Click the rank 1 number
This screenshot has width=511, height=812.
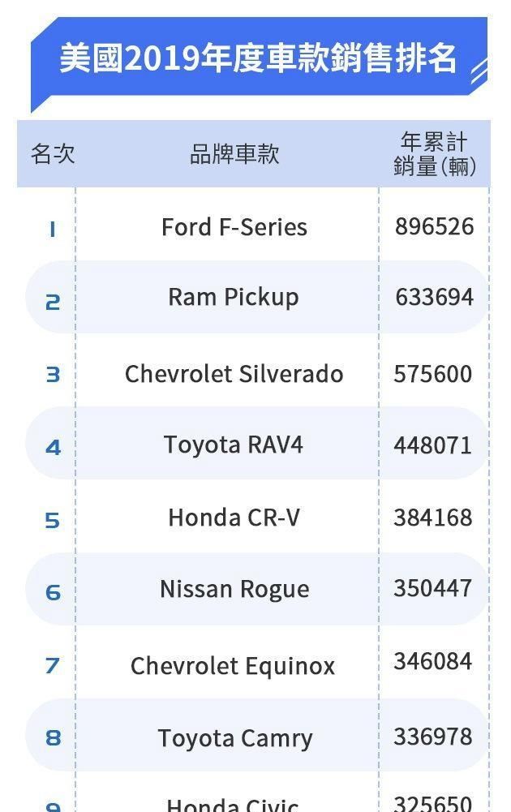click(x=52, y=230)
